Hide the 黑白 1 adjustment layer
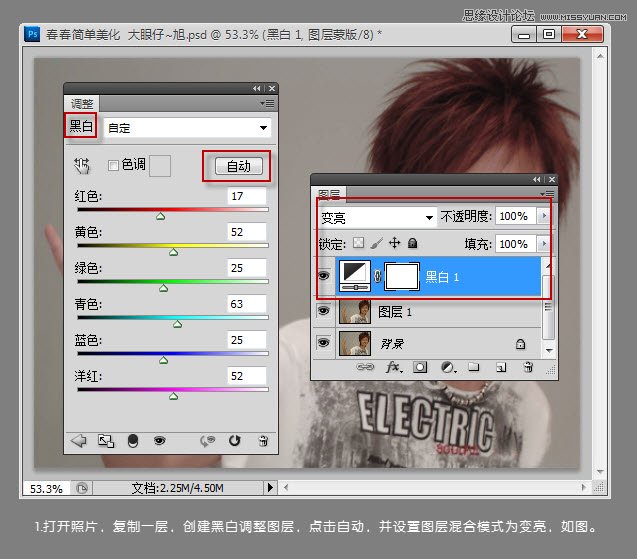Image resolution: width=637 pixels, height=559 pixels. 323,277
